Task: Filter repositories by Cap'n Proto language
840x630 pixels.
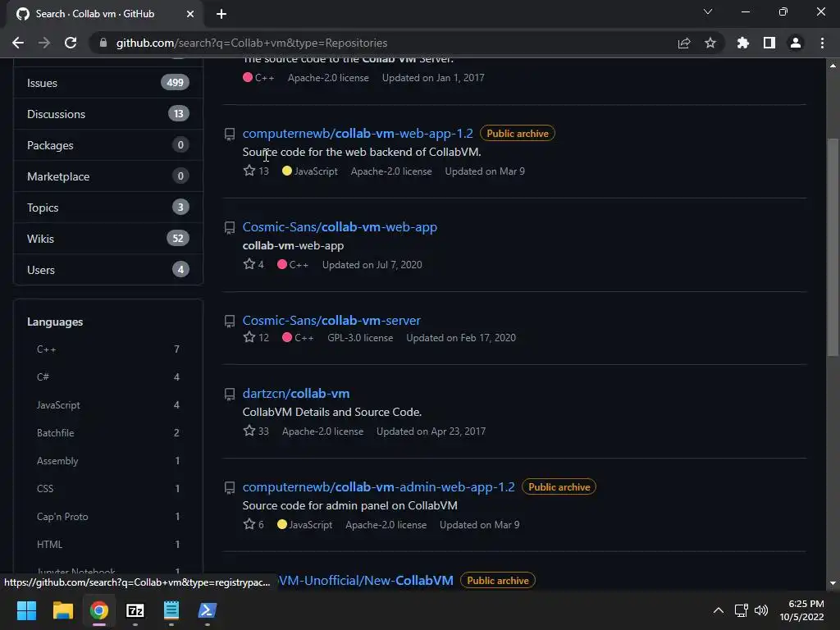Action: coord(108,517)
